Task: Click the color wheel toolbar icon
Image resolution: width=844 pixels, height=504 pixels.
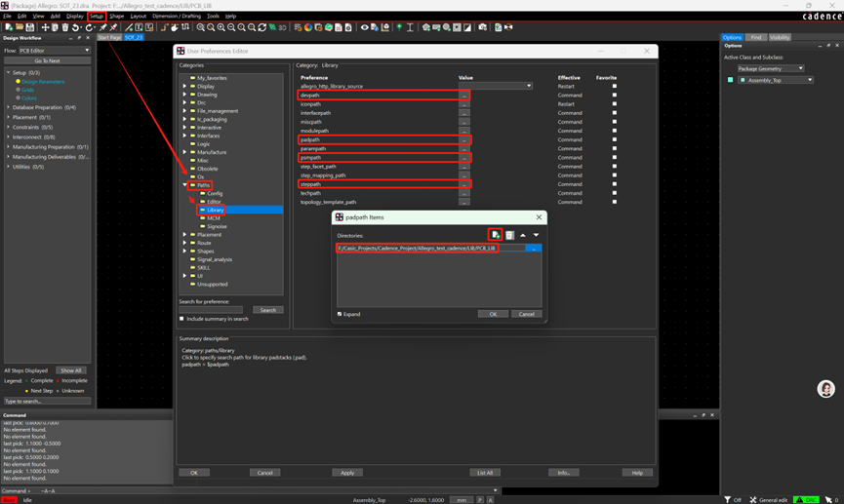Action: (x=308, y=27)
